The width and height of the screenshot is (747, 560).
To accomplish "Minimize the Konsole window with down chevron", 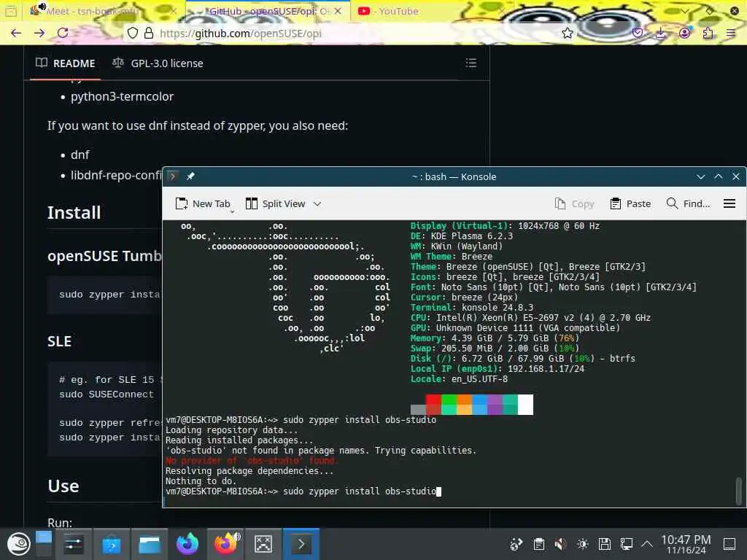I will click(700, 176).
